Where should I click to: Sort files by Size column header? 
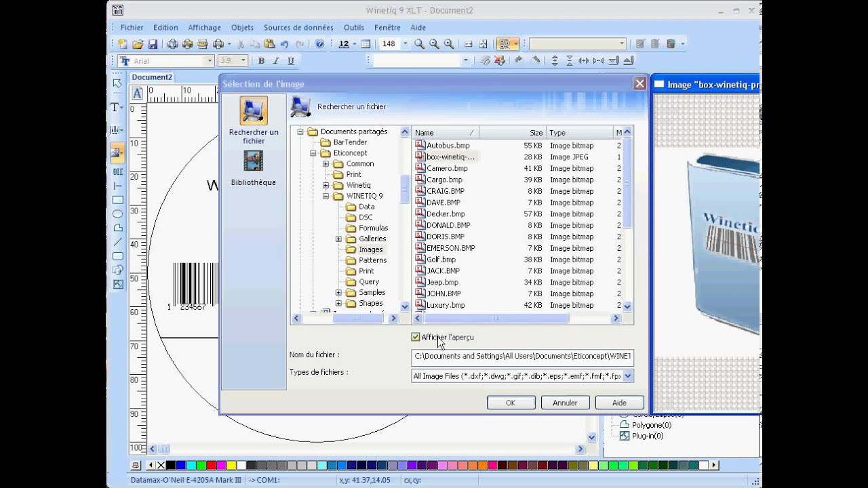point(513,133)
